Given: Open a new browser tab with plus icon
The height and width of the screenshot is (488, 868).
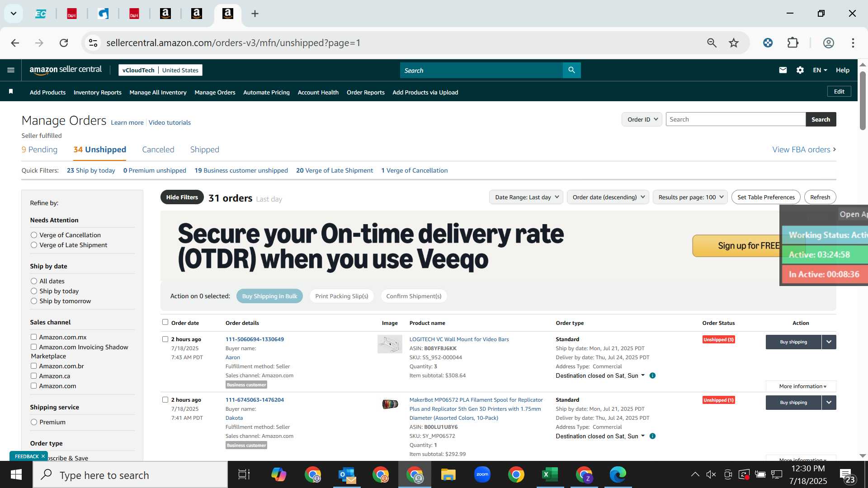Looking at the screenshot, I should click(255, 14).
